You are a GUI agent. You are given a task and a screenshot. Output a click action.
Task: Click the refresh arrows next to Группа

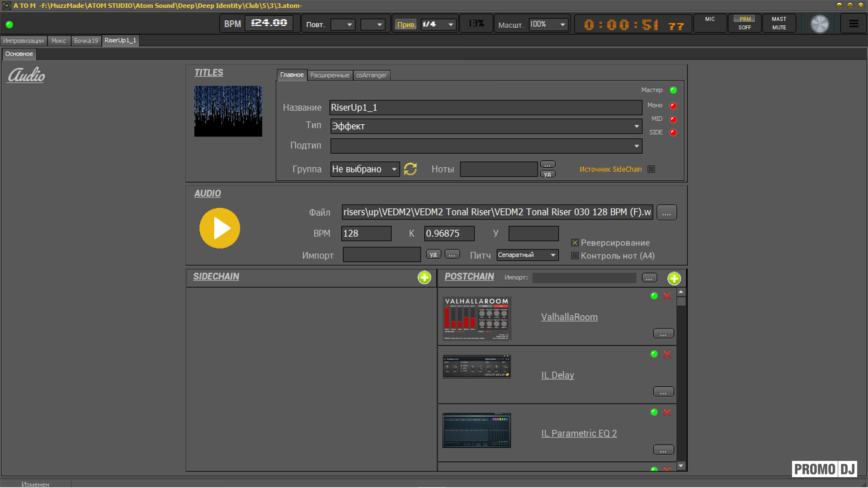[x=410, y=169]
